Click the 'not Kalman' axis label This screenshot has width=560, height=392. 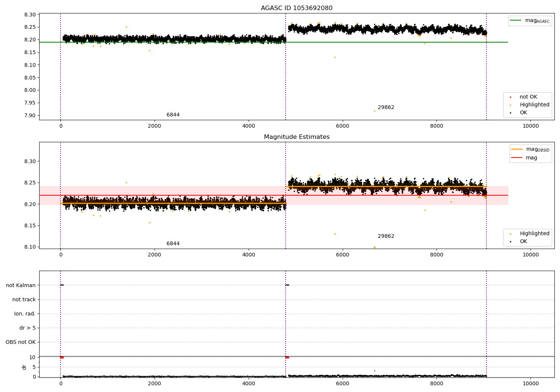(21, 285)
